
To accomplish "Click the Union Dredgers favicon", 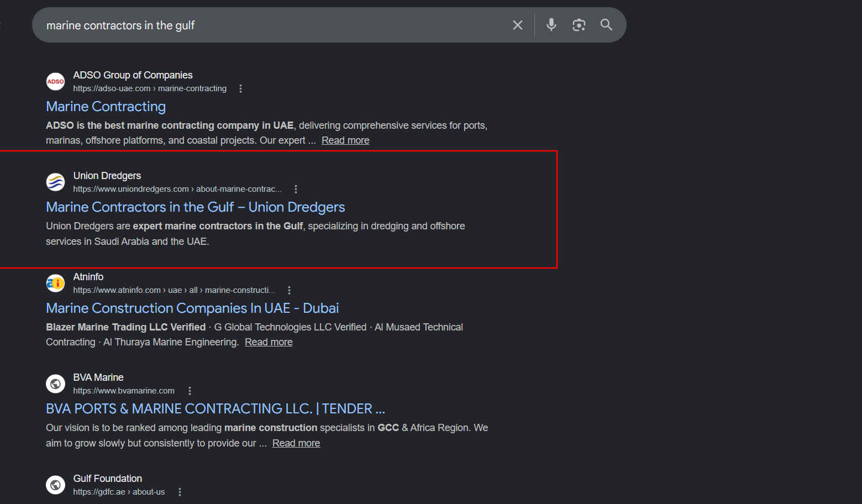I will 55,182.
